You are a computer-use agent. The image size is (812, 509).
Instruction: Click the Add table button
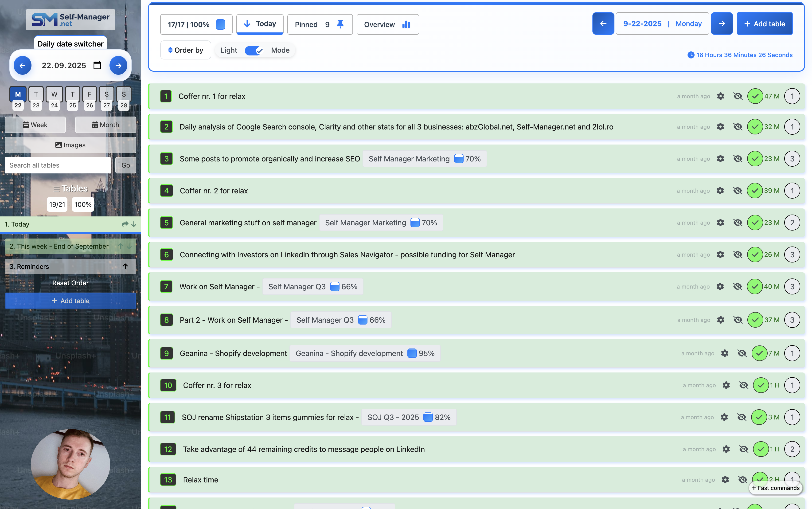(x=764, y=23)
